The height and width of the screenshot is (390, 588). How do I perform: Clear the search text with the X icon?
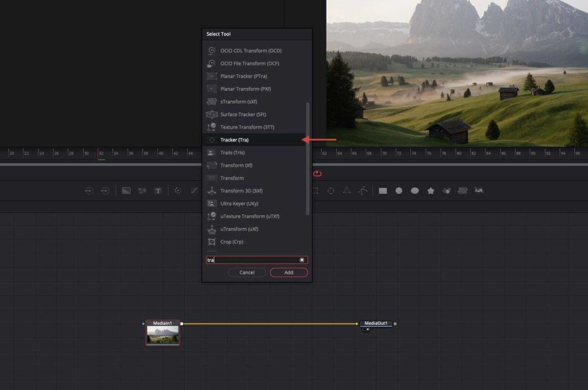pos(302,260)
